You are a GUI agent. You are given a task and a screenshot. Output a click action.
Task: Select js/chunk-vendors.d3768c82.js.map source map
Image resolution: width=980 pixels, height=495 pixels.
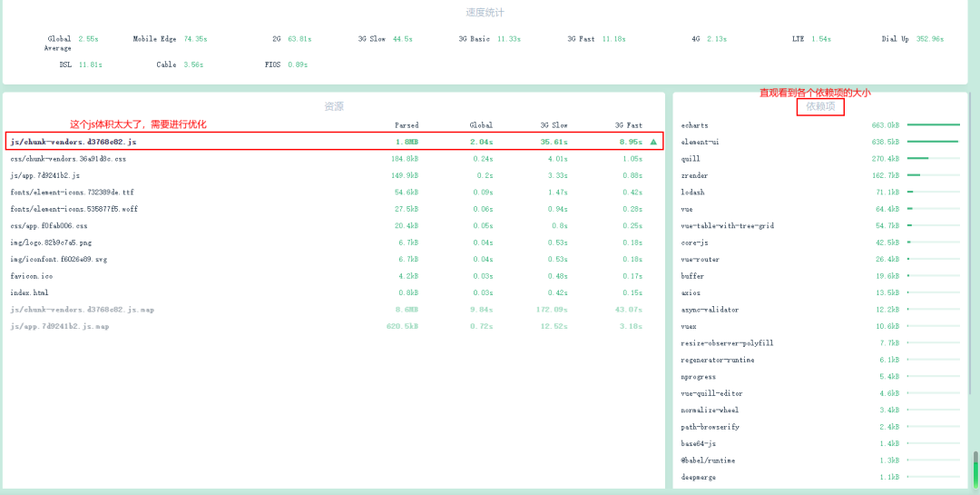click(x=82, y=309)
